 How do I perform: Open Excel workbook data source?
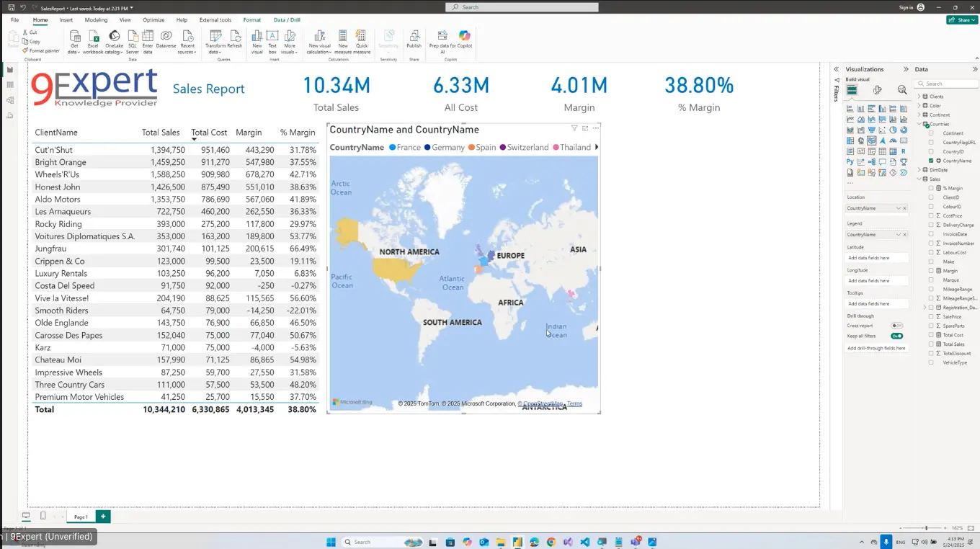click(93, 42)
